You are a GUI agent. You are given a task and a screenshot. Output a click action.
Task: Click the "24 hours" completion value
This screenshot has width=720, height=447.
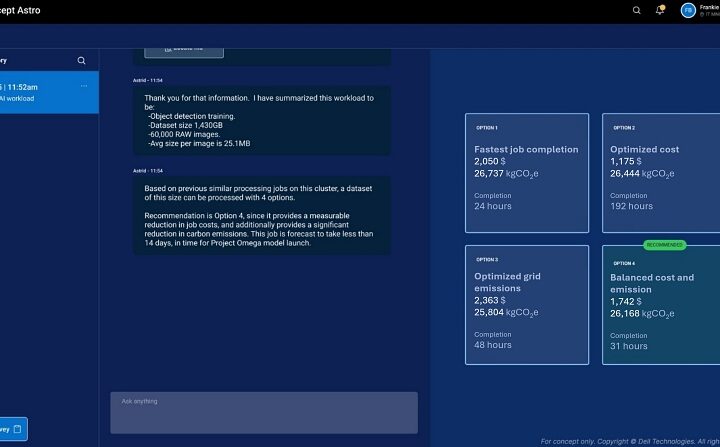pos(493,206)
